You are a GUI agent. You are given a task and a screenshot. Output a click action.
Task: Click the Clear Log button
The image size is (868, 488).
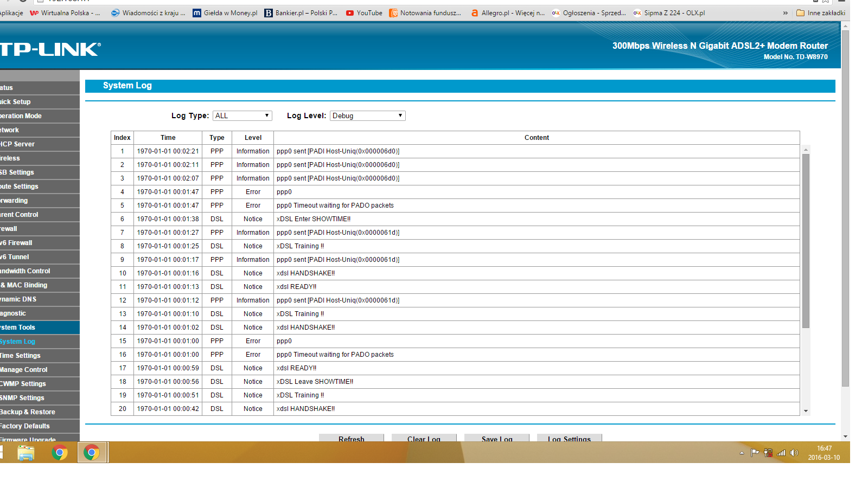click(x=424, y=438)
